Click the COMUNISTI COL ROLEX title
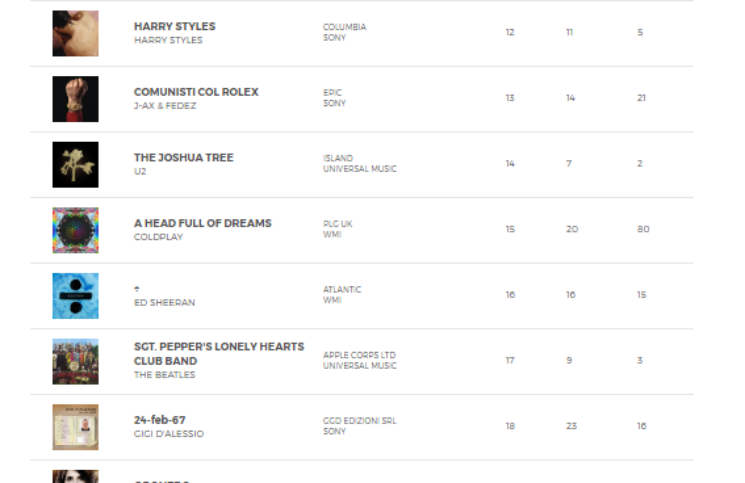745x483 pixels. click(196, 92)
